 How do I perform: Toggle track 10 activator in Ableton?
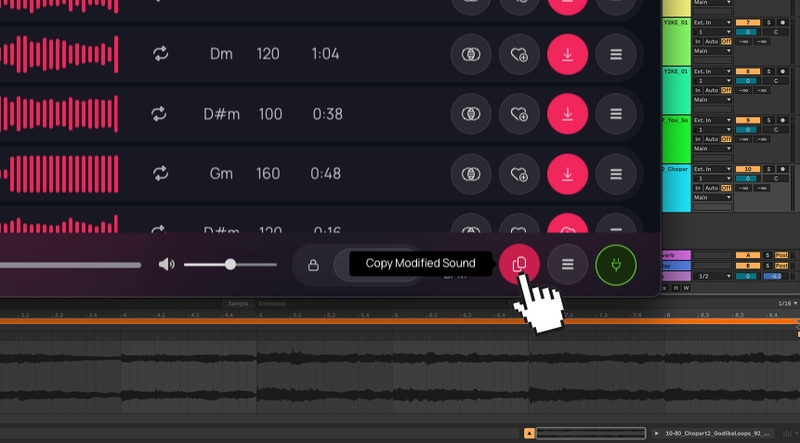tap(747, 169)
